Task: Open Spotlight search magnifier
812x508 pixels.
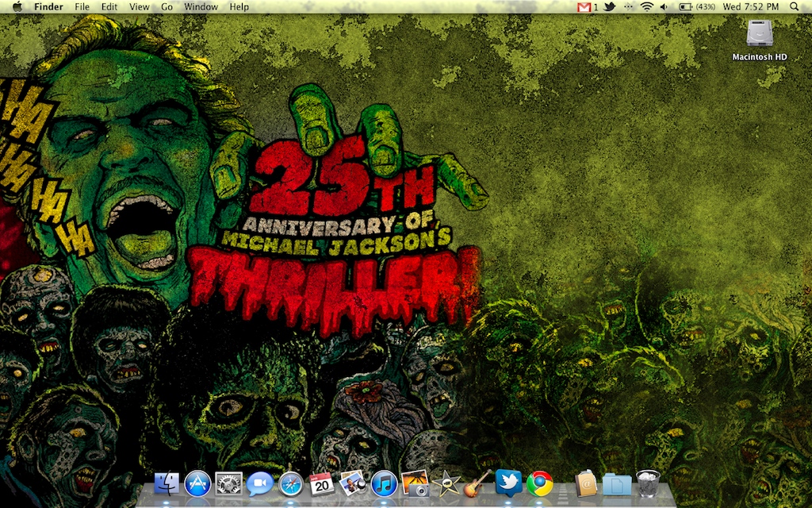Action: point(795,6)
